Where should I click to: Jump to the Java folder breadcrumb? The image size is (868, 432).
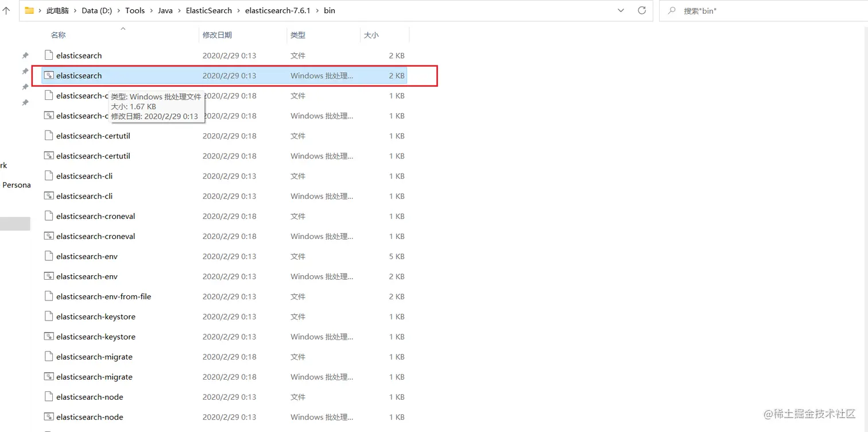165,10
